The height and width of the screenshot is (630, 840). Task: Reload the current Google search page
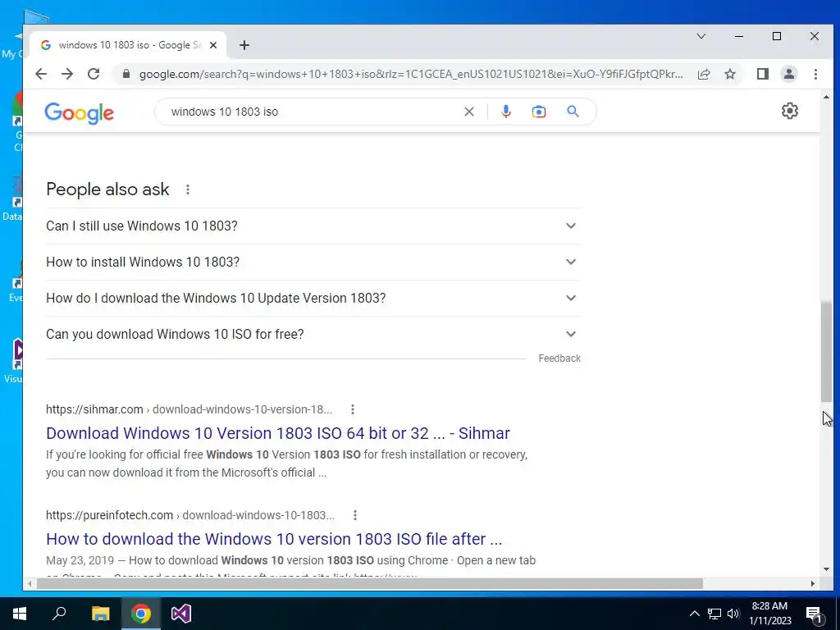94,74
